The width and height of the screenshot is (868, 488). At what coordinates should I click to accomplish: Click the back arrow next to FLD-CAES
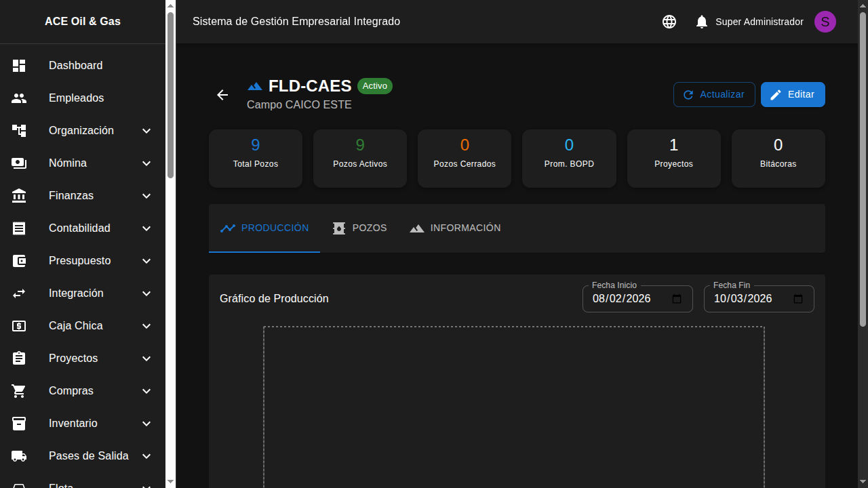(x=222, y=95)
